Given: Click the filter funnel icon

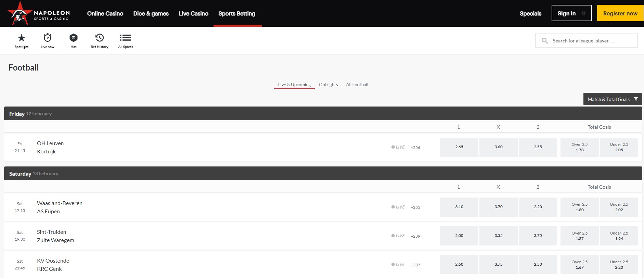Looking at the screenshot, I should [636, 99].
